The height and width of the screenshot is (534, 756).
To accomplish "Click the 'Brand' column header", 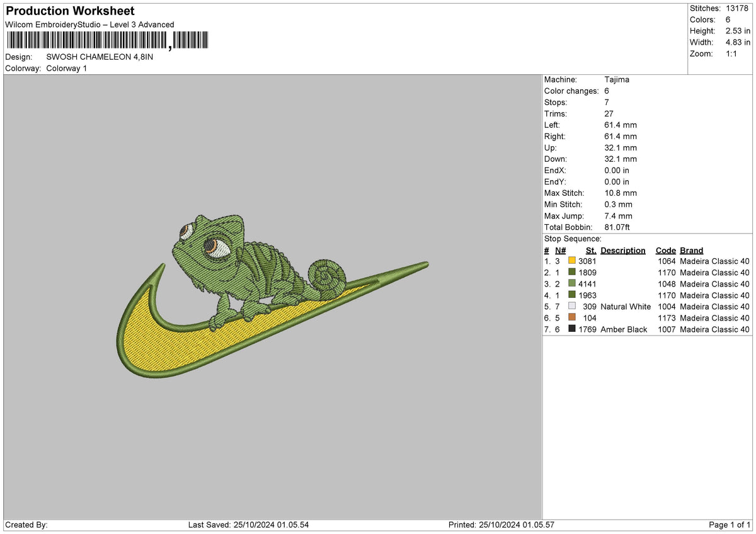I will click(x=692, y=250).
